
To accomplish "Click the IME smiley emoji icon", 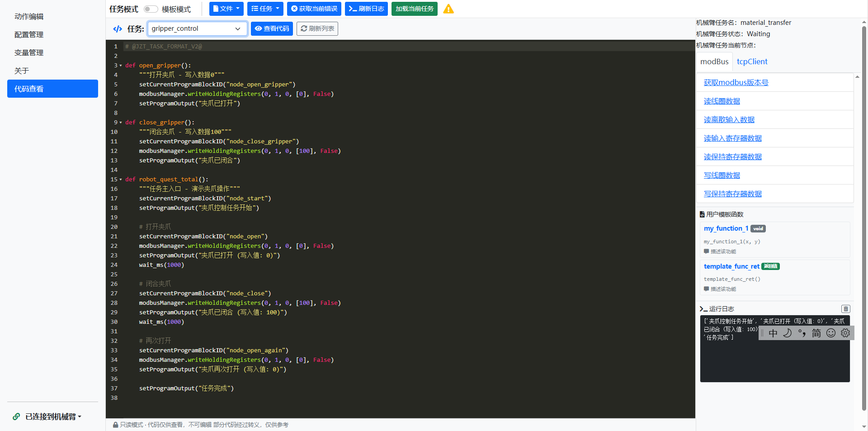I will click(x=831, y=333).
